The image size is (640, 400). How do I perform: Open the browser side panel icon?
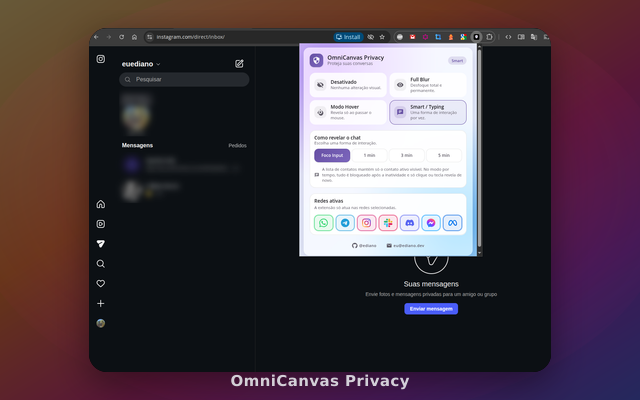click(521, 37)
